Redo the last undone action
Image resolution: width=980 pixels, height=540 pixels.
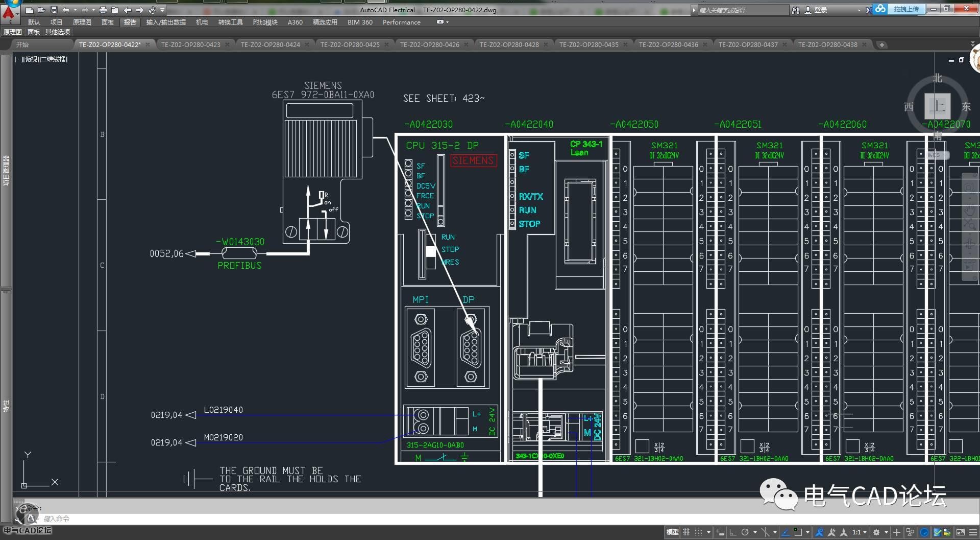[x=84, y=10]
